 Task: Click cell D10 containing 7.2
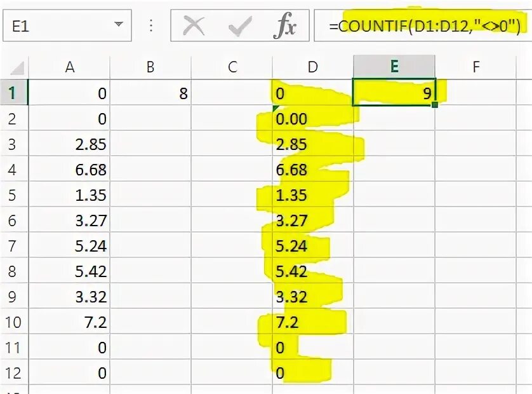[313, 322]
